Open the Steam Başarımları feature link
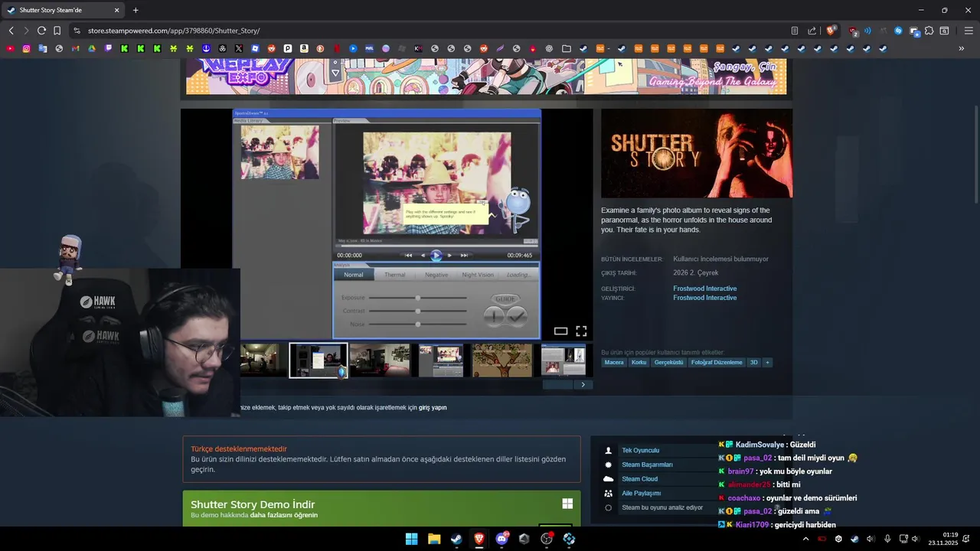980x551 pixels. (x=647, y=465)
